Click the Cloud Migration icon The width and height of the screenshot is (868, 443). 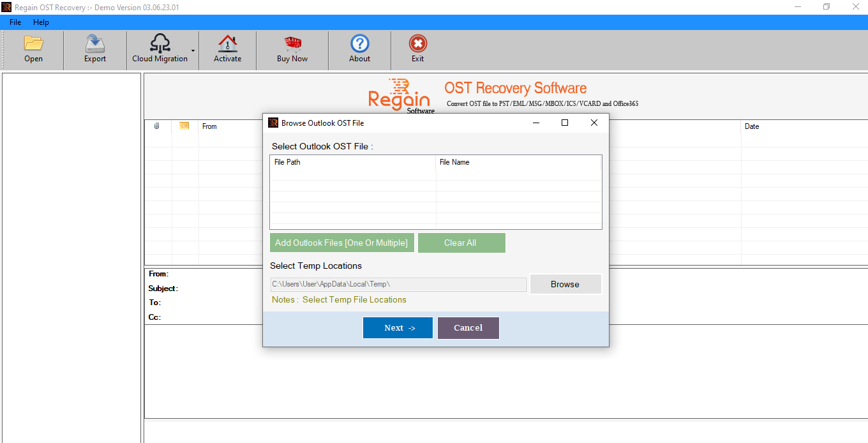pos(161,43)
